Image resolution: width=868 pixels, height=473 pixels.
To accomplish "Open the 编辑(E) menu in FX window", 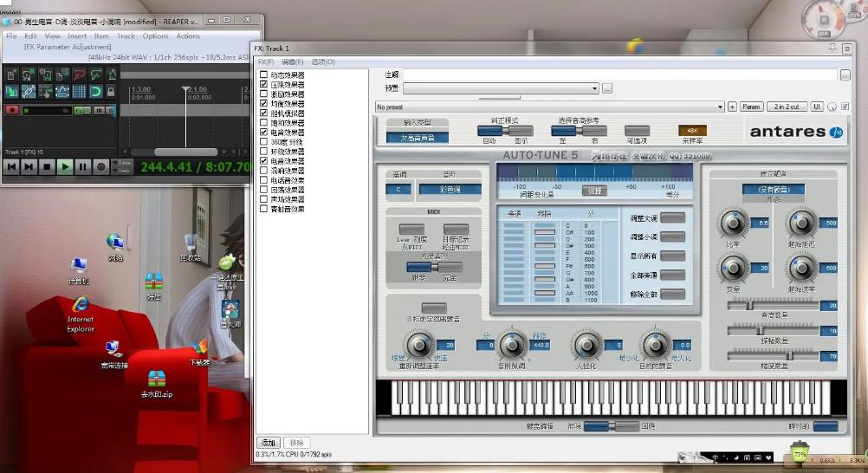I will [292, 62].
